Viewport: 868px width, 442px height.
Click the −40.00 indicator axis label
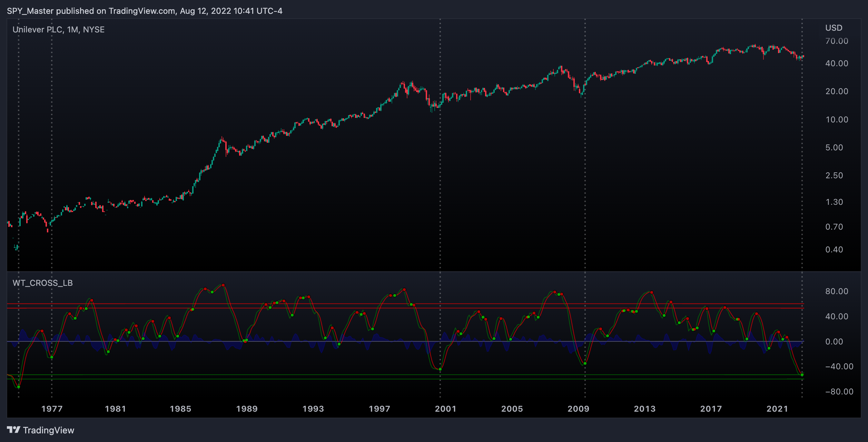pos(839,366)
